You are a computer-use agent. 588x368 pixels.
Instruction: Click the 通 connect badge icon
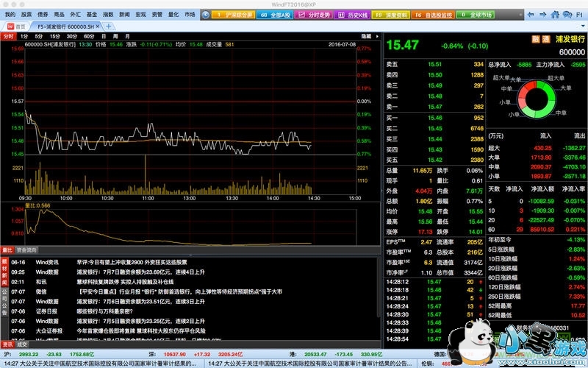[546, 39]
